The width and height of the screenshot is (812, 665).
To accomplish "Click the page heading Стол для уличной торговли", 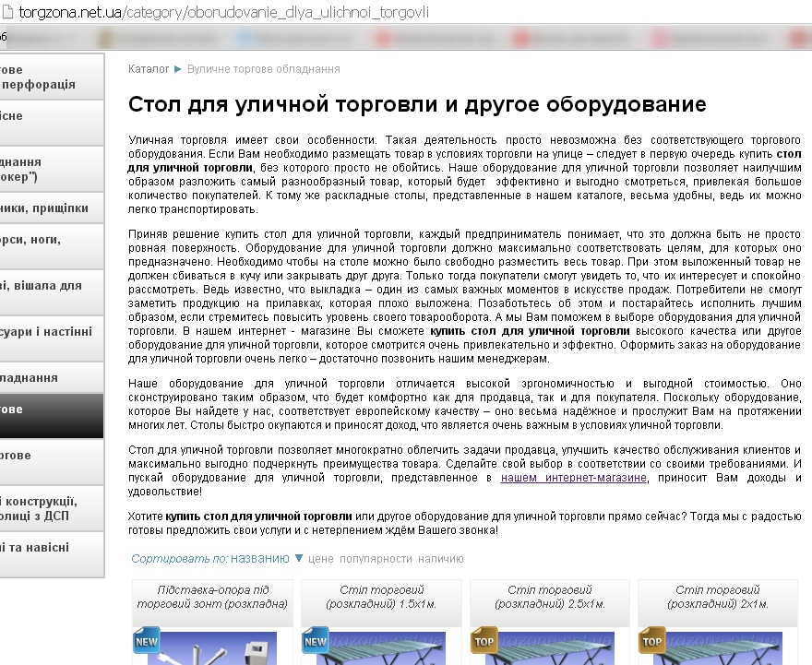I will point(417,104).
